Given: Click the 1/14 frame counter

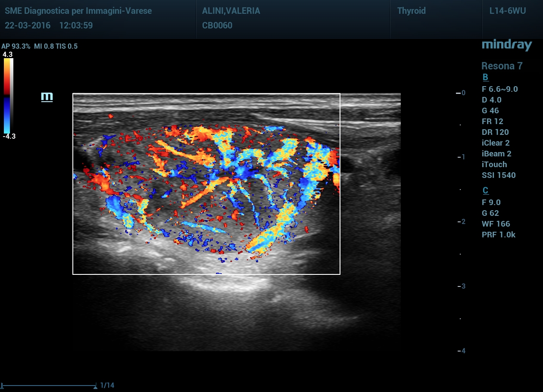Looking at the screenshot, I should pyautogui.click(x=107, y=386).
